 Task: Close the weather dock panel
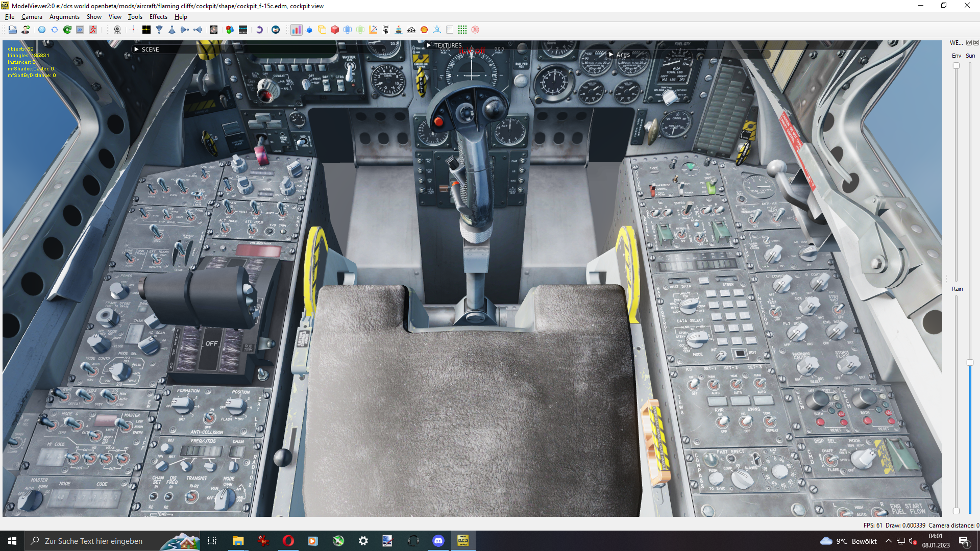coord(976,43)
